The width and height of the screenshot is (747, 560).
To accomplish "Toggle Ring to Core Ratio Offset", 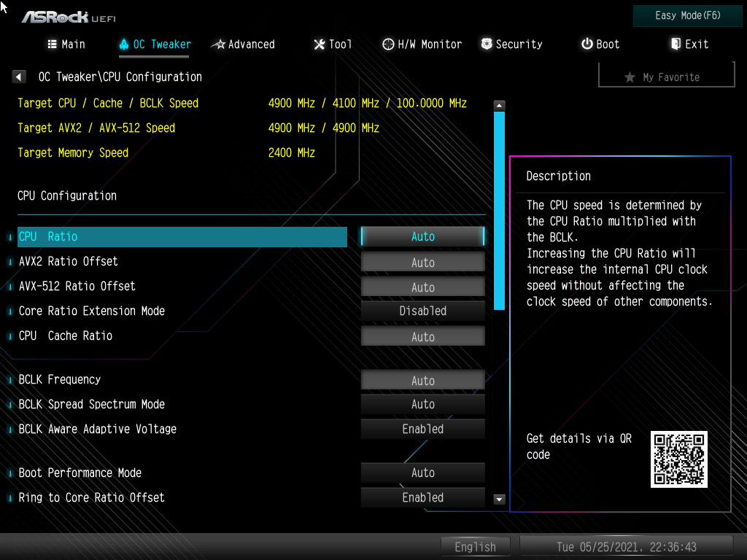I will click(422, 497).
